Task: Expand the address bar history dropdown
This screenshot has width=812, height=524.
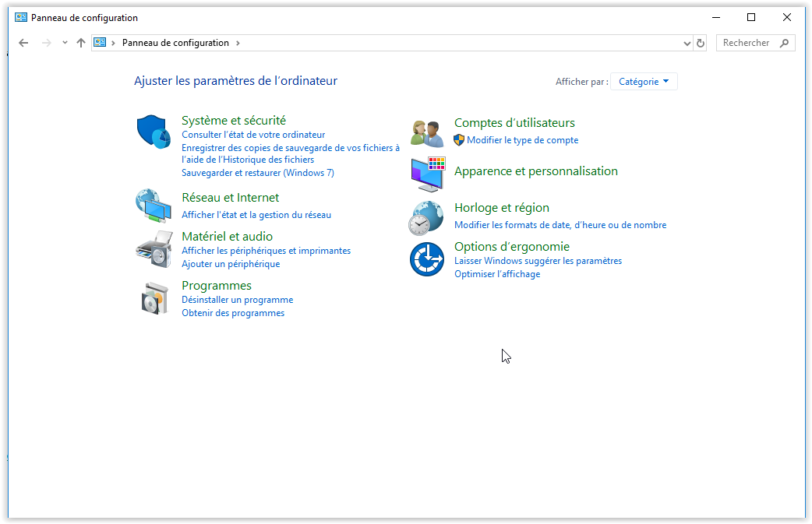Action: point(687,44)
